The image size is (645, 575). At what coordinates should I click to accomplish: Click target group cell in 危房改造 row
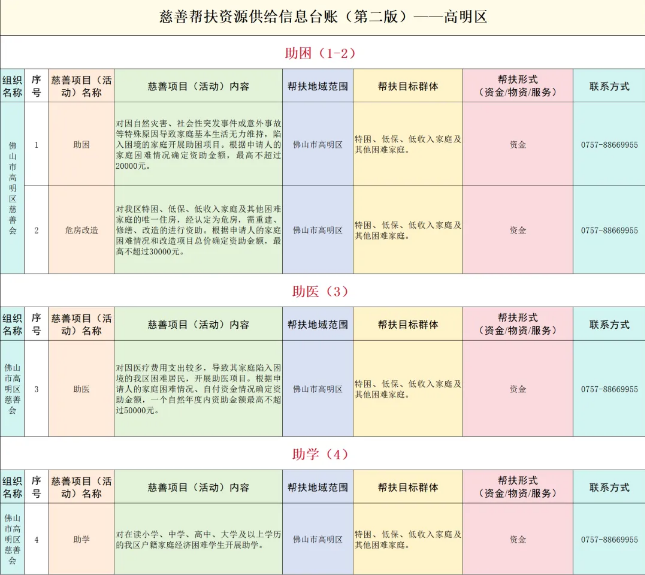[408, 230]
